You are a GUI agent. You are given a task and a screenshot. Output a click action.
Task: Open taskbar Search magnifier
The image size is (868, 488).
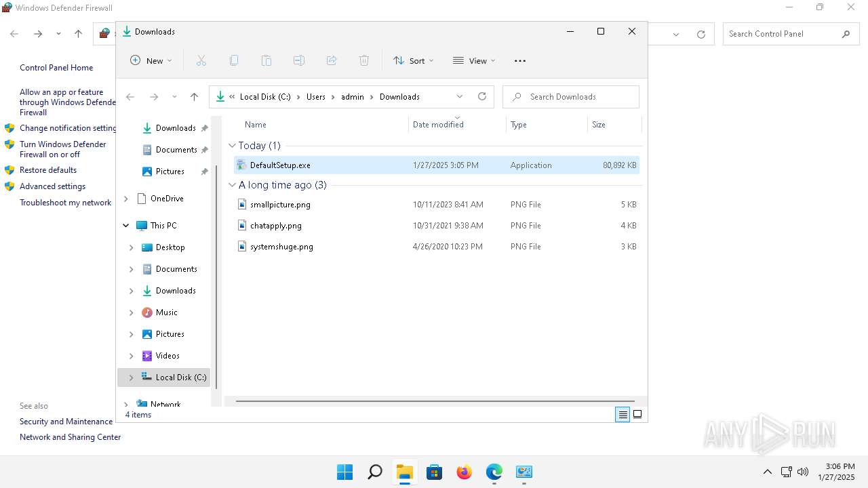(374, 472)
